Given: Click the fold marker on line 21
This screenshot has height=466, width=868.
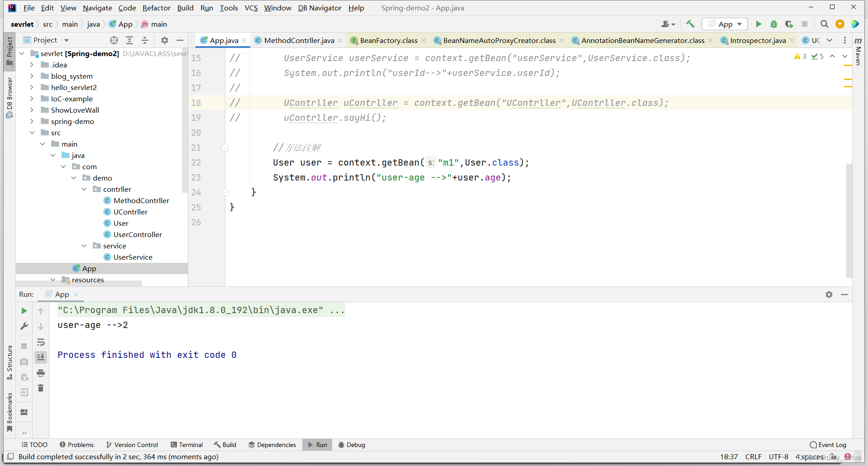Looking at the screenshot, I should [225, 147].
